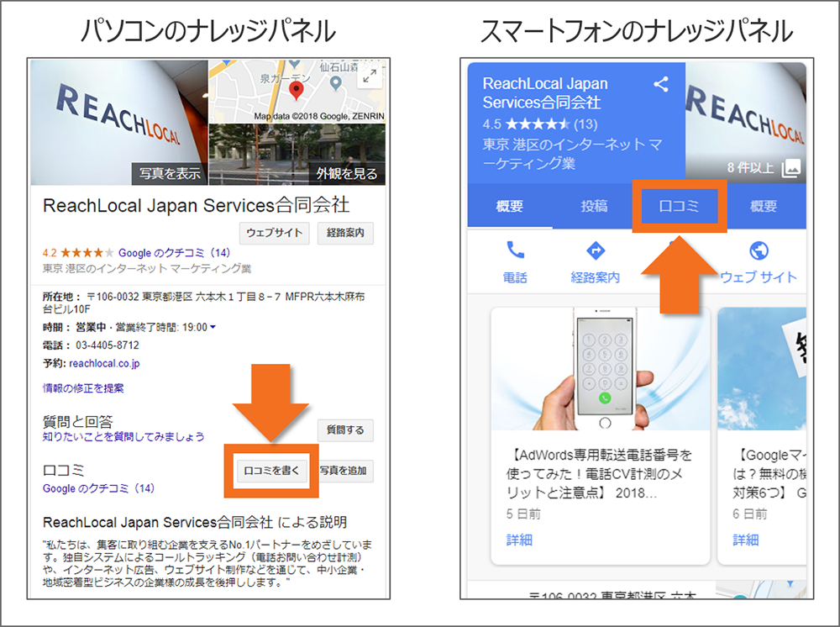This screenshot has width=840, height=627.
Task: Open the AdWords phone post image
Action: coord(601,369)
